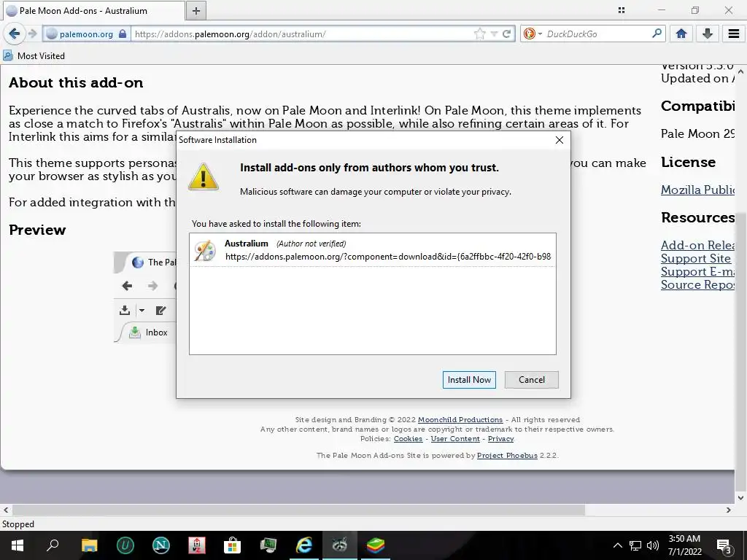Click the forward navigation arrow
Screen dimensions: 747x560
(x=32, y=34)
